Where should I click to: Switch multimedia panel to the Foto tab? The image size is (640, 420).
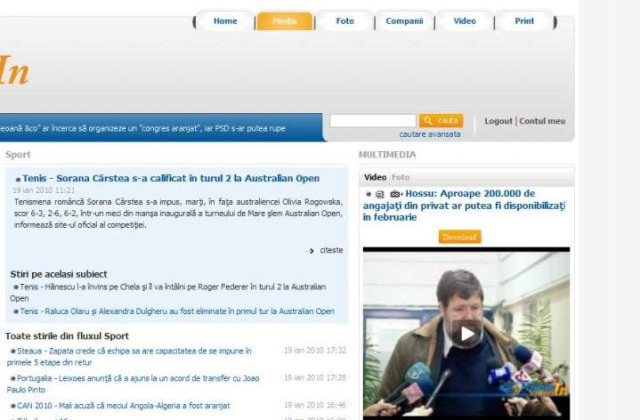coord(400,177)
